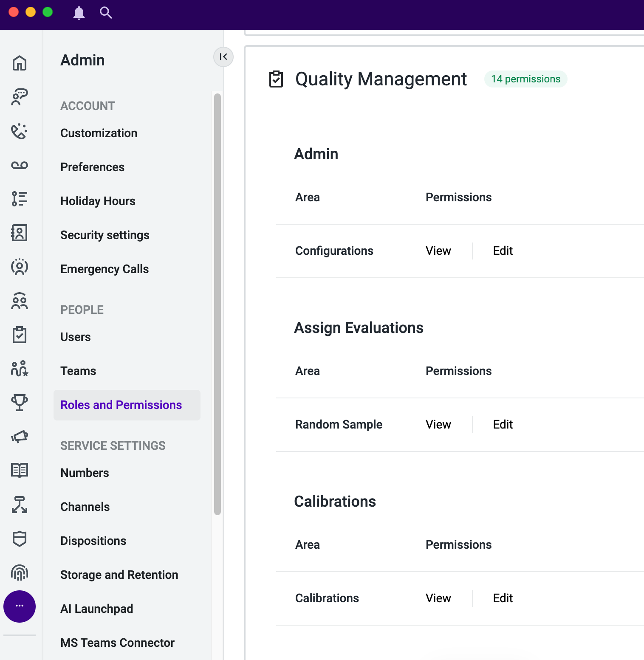Click View permission for Calibrations
Screen dimensions: 644x660
438,598
